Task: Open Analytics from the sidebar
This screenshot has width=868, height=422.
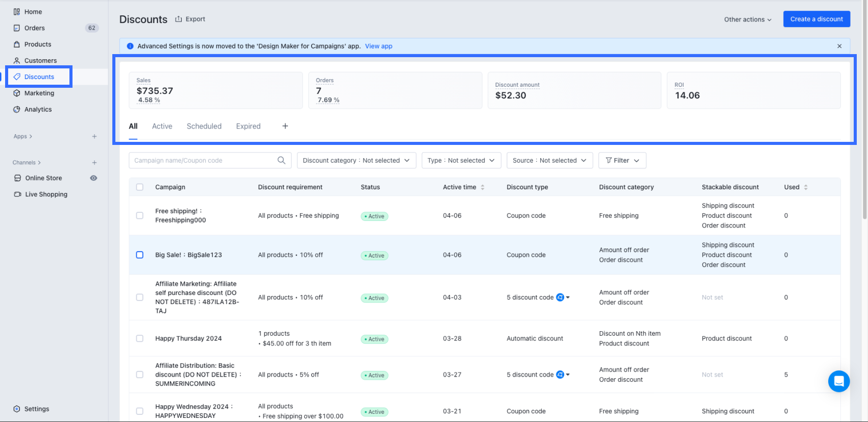Action: [x=38, y=109]
